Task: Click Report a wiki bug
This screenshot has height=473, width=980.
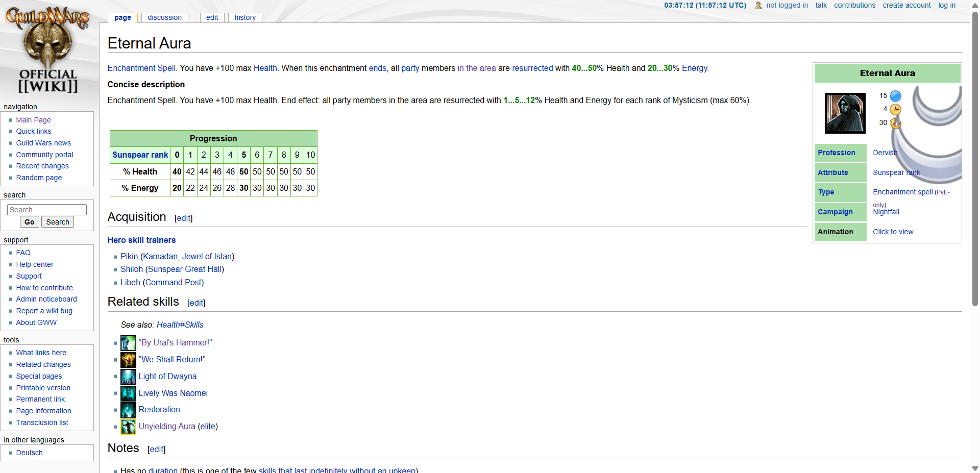Action: coord(44,311)
